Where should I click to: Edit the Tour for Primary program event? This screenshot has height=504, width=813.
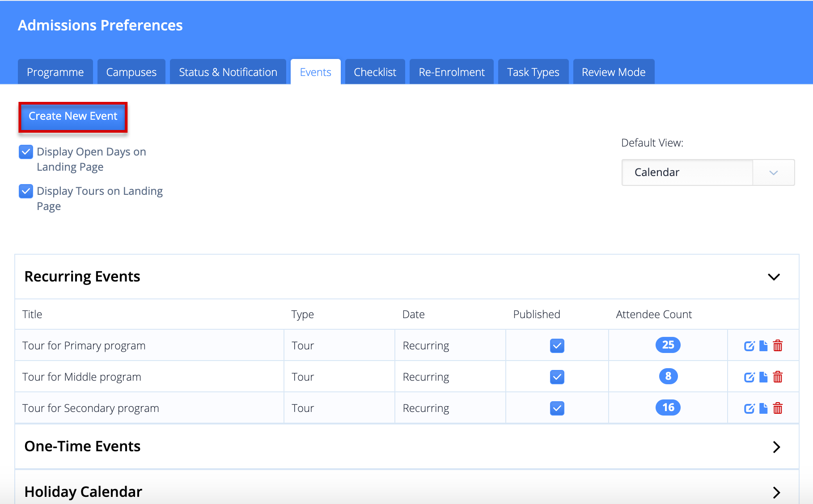click(x=749, y=346)
